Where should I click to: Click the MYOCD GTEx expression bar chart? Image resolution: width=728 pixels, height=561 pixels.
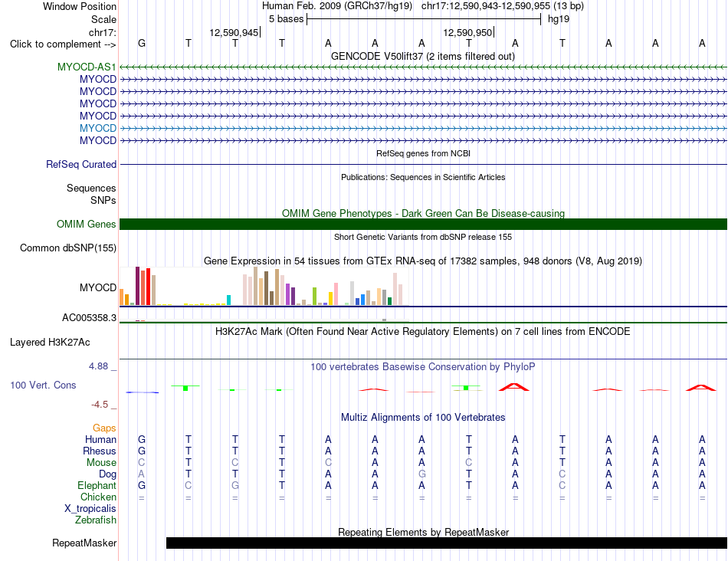[x=264, y=286]
